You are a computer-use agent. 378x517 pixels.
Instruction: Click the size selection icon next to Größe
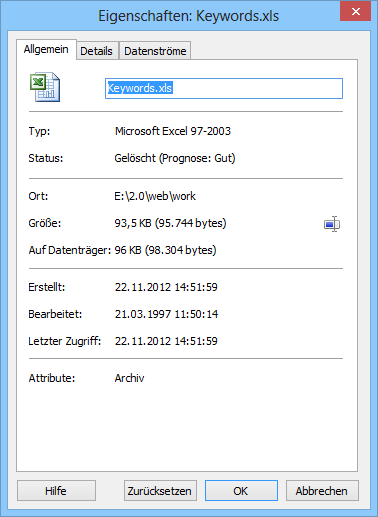332,224
